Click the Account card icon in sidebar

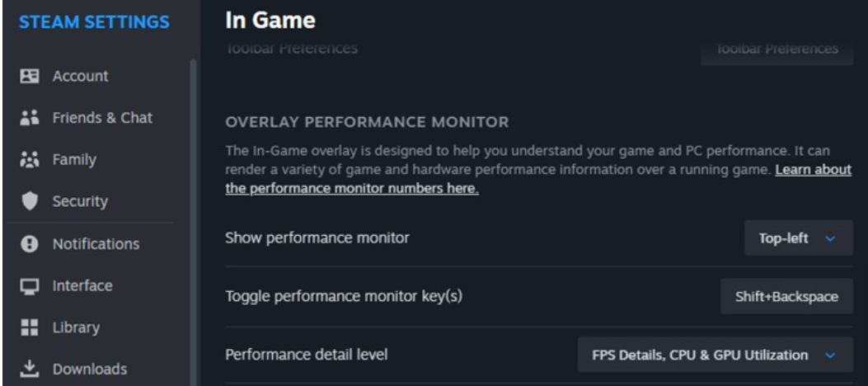pyautogui.click(x=30, y=76)
